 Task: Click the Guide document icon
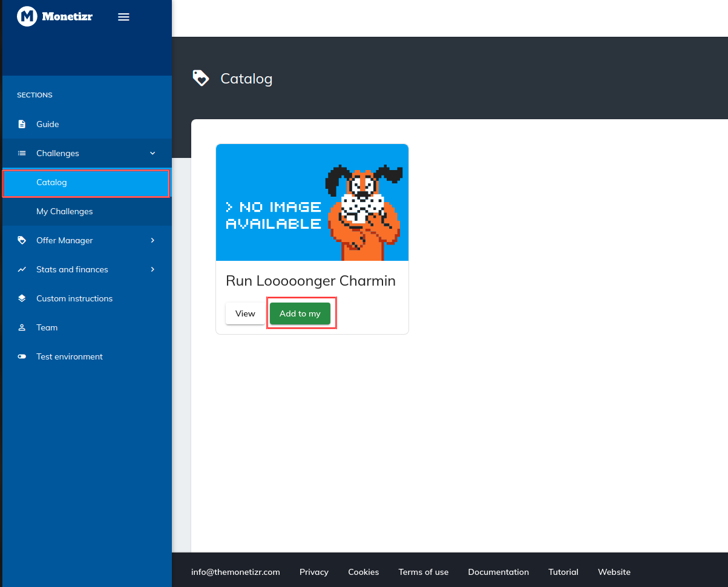pyautogui.click(x=22, y=124)
